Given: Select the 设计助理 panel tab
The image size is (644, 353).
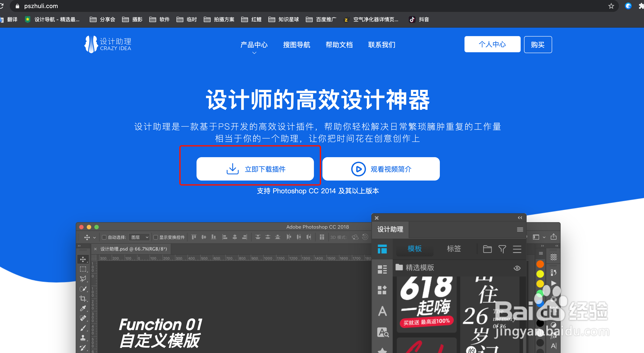Looking at the screenshot, I should click(x=390, y=229).
